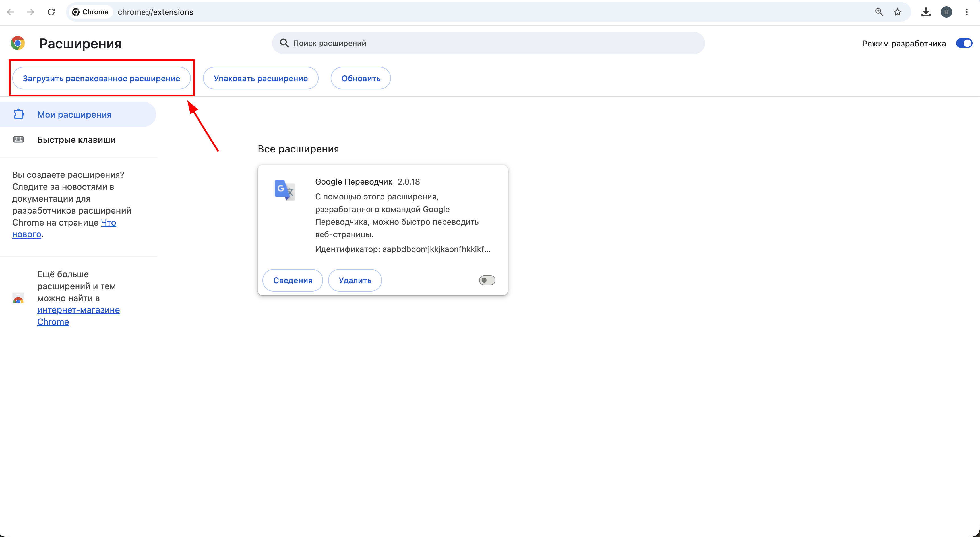
Task: Click the Google Переводчик extension name
Action: 353,181
